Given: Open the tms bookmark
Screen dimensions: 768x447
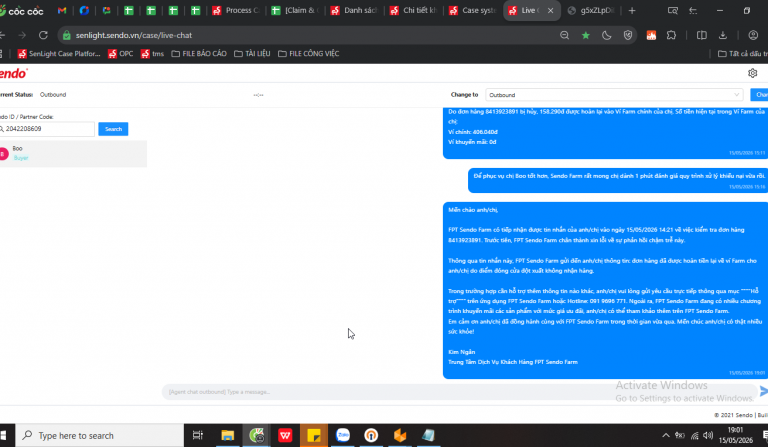Looking at the screenshot, I should click(152, 54).
